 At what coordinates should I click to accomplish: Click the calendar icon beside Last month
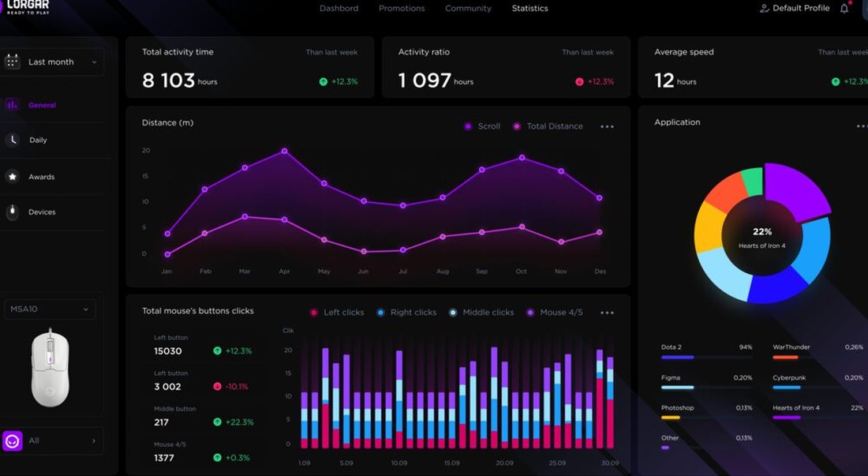click(x=12, y=62)
